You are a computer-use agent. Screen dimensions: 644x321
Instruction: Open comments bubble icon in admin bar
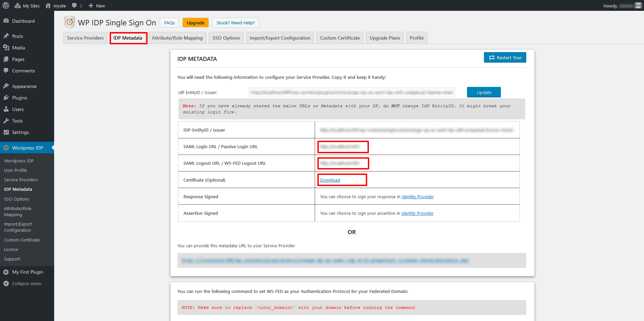click(x=74, y=6)
